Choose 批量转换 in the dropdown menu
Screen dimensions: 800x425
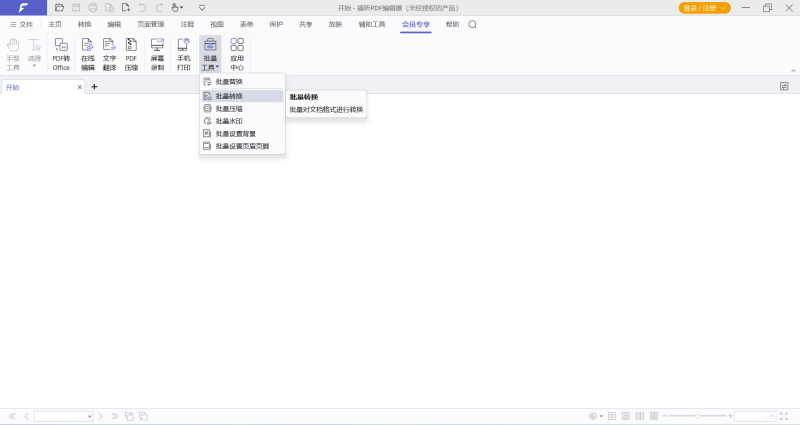pyautogui.click(x=229, y=96)
